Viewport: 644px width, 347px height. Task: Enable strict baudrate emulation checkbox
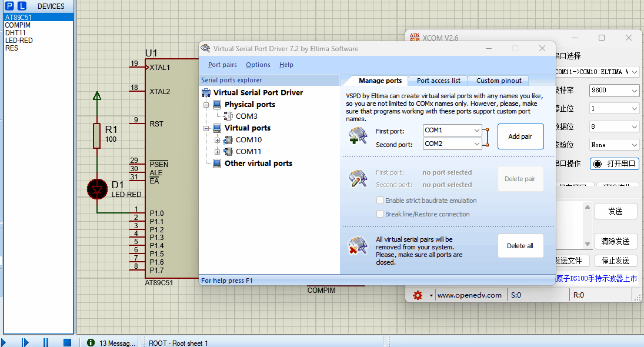pyautogui.click(x=381, y=201)
